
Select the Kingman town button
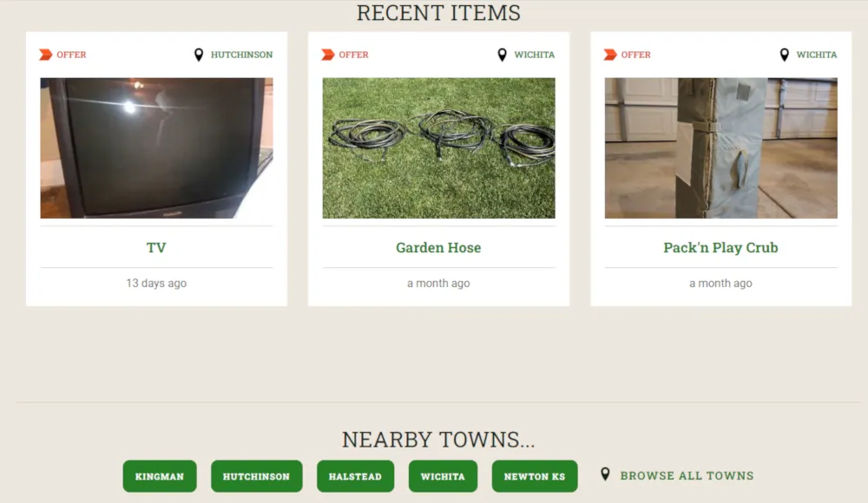160,476
